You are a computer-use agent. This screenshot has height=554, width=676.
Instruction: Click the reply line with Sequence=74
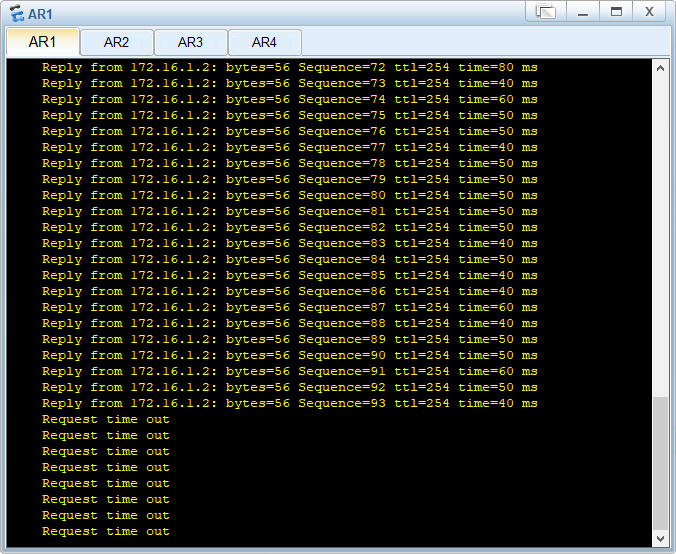[x=290, y=99]
